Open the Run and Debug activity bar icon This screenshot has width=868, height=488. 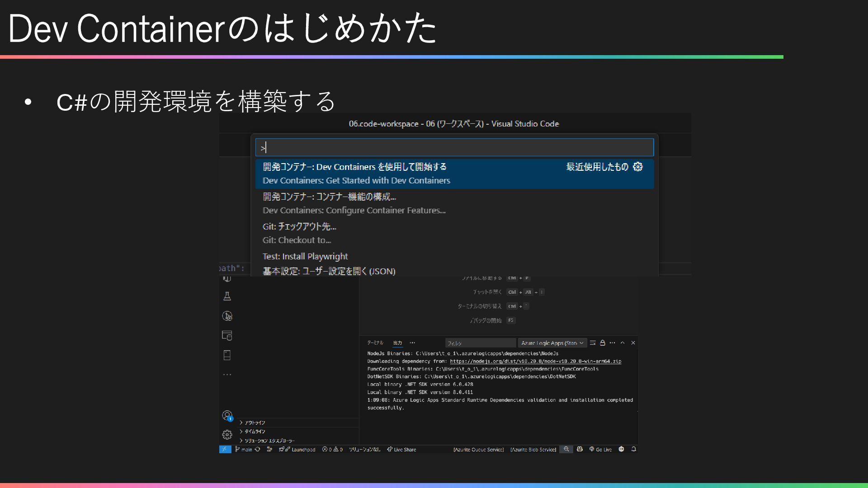[x=227, y=316]
